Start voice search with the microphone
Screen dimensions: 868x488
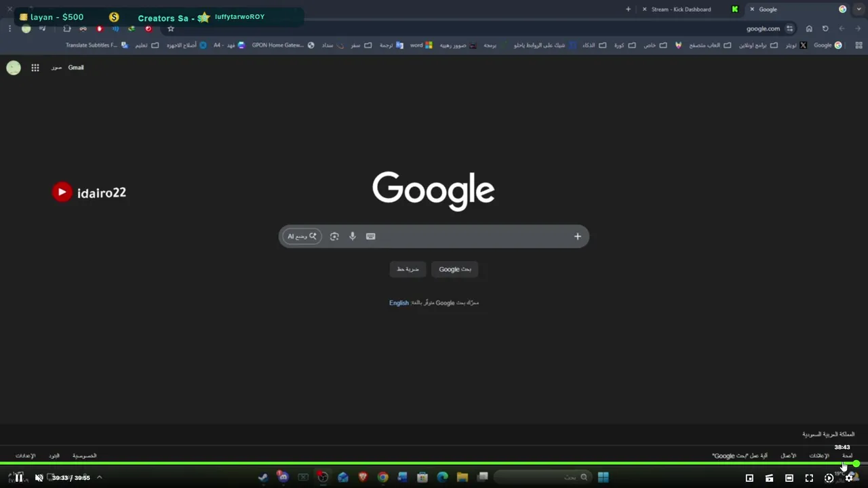(x=353, y=237)
